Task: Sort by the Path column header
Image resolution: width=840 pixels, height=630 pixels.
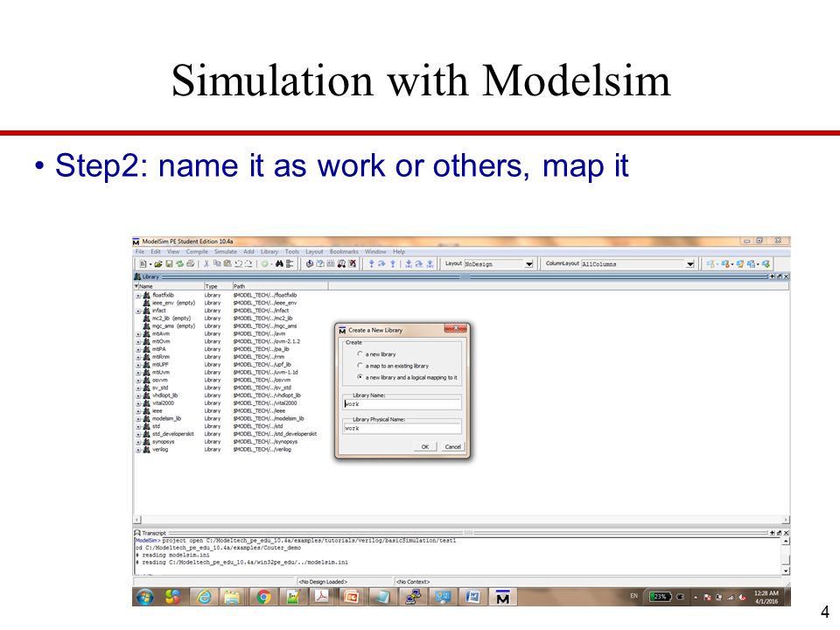Action: (x=280, y=286)
